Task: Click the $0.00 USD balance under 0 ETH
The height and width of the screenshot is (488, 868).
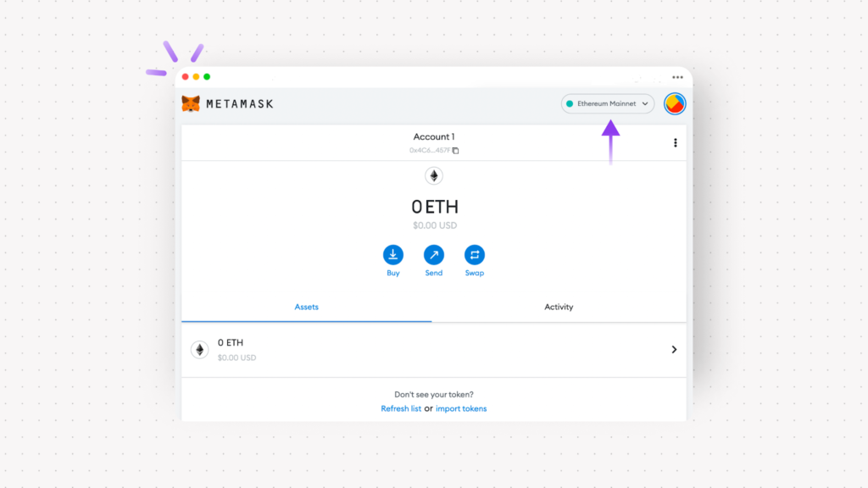Action: (435, 225)
